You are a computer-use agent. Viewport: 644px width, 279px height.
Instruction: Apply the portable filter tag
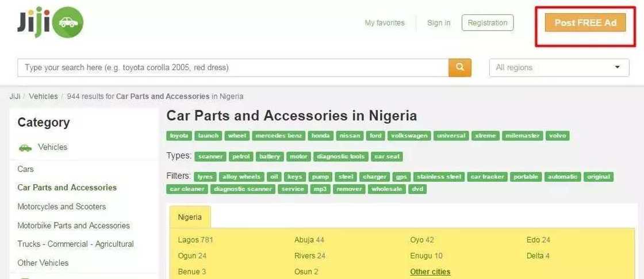[x=526, y=177]
